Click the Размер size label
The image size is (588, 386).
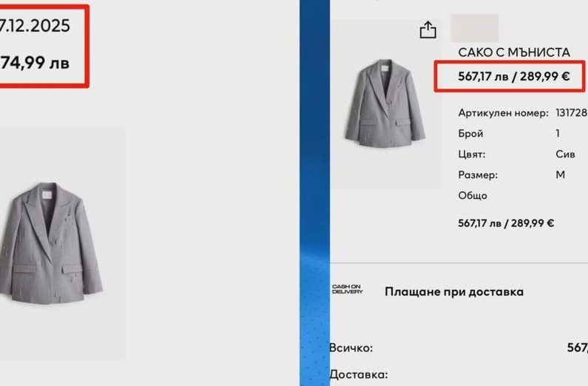pyautogui.click(x=478, y=175)
